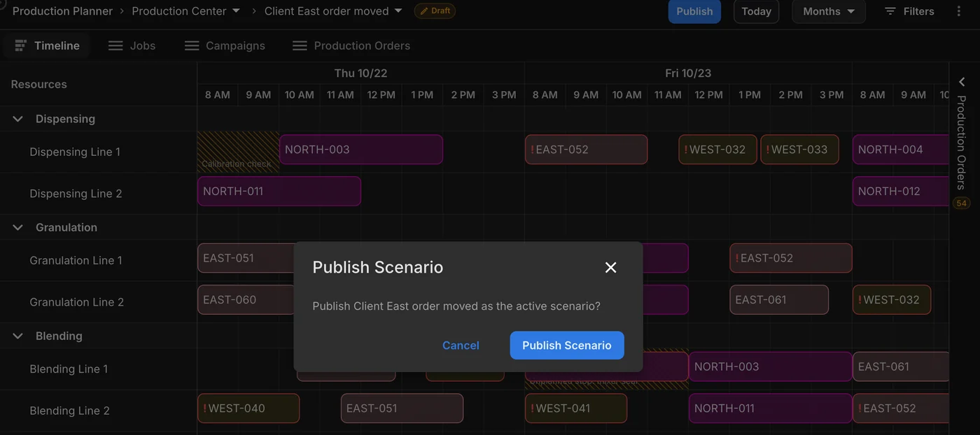980x435 pixels.
Task: Select EAST-051 job on Blending Line 2
Action: (x=402, y=408)
